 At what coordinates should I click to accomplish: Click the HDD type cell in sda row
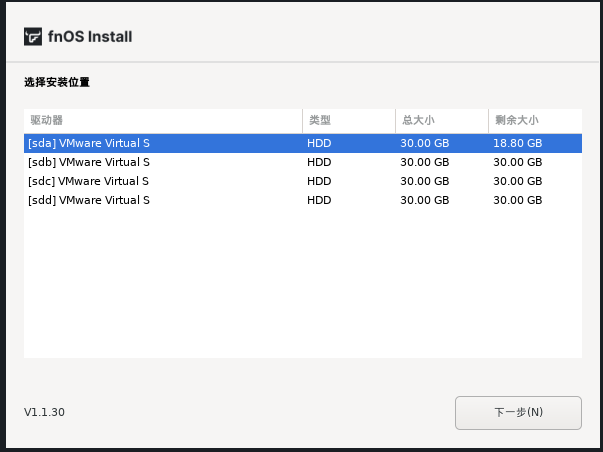(x=319, y=143)
